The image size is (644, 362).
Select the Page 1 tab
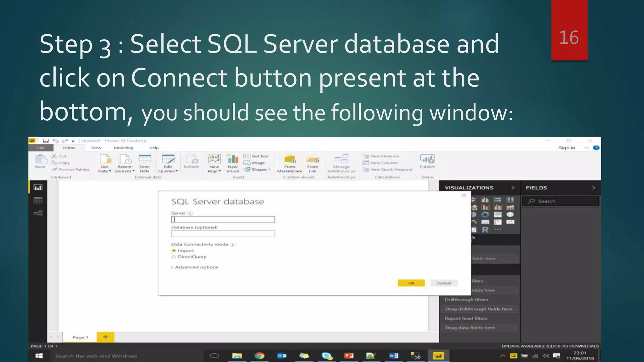80,337
